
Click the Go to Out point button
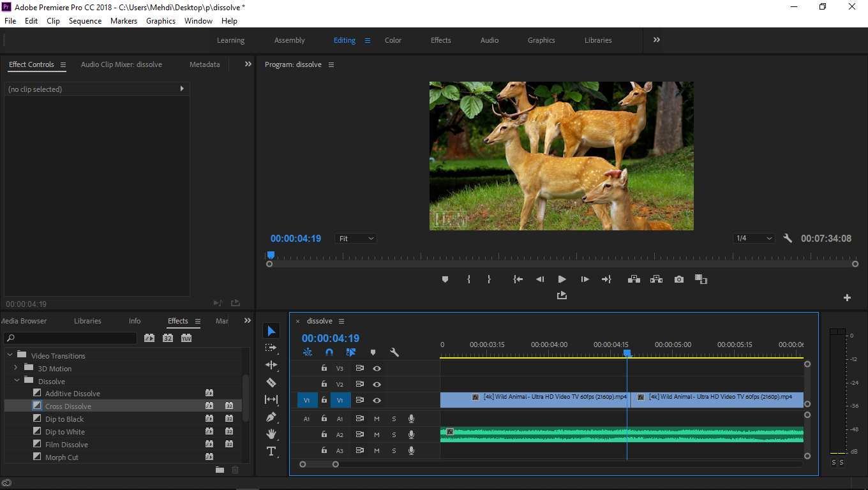coord(606,279)
